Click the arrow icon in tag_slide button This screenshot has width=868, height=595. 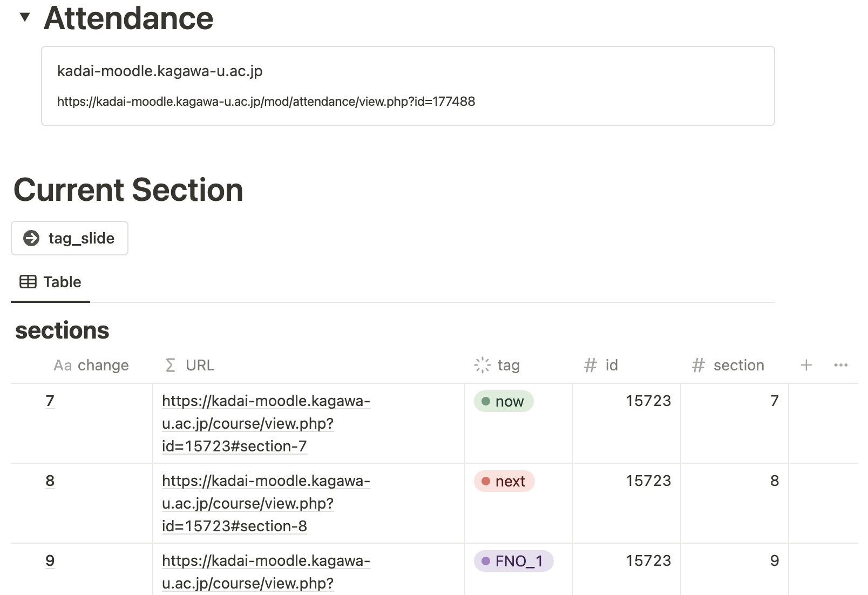pos(31,238)
